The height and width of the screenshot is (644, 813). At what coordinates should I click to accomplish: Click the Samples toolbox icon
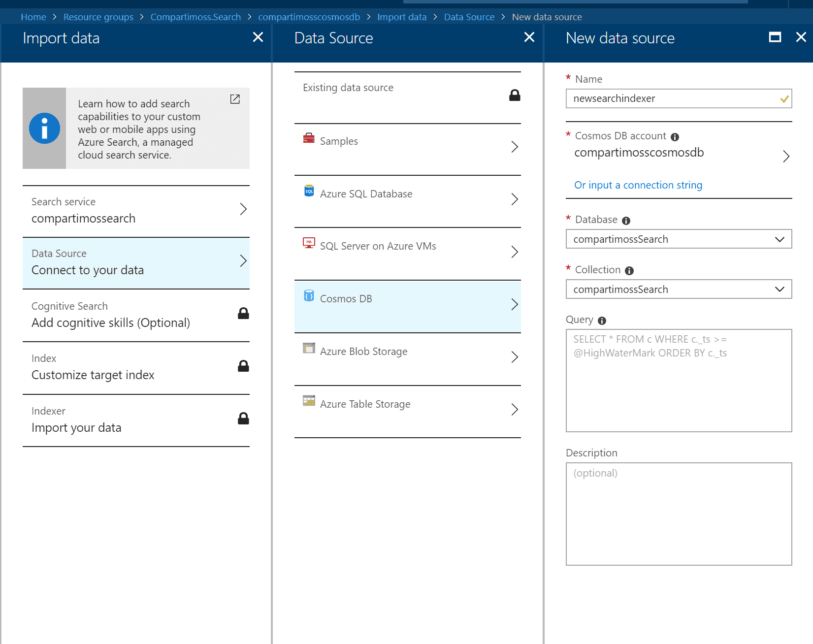click(309, 138)
